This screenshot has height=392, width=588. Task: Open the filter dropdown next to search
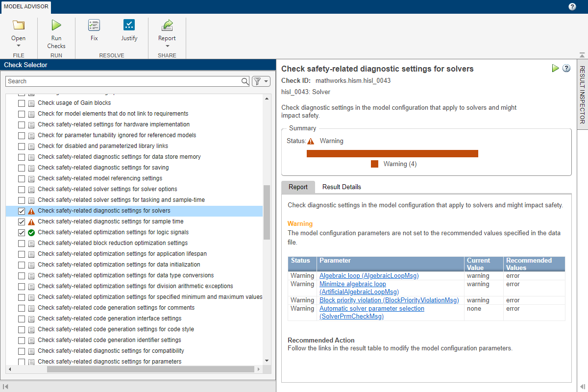click(261, 81)
